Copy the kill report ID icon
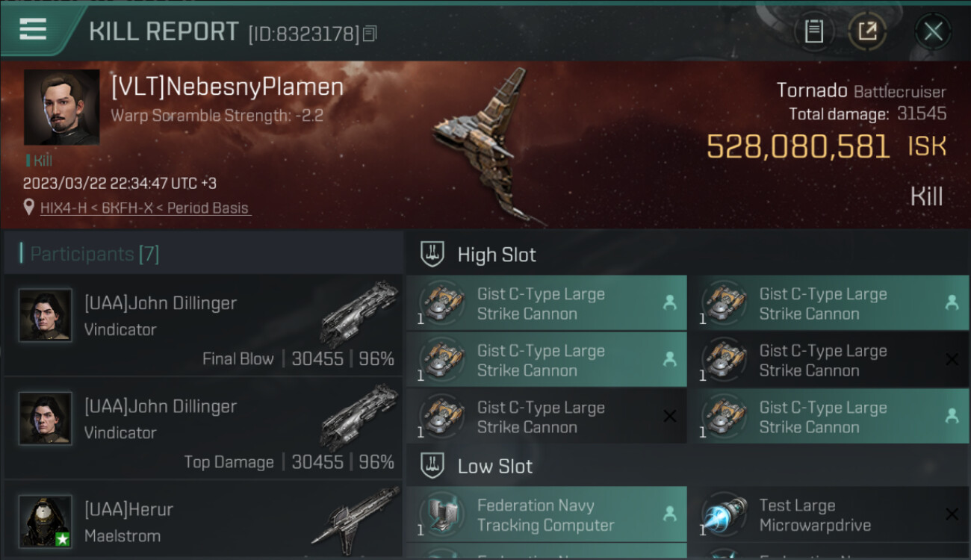The height and width of the screenshot is (560, 971). [370, 34]
